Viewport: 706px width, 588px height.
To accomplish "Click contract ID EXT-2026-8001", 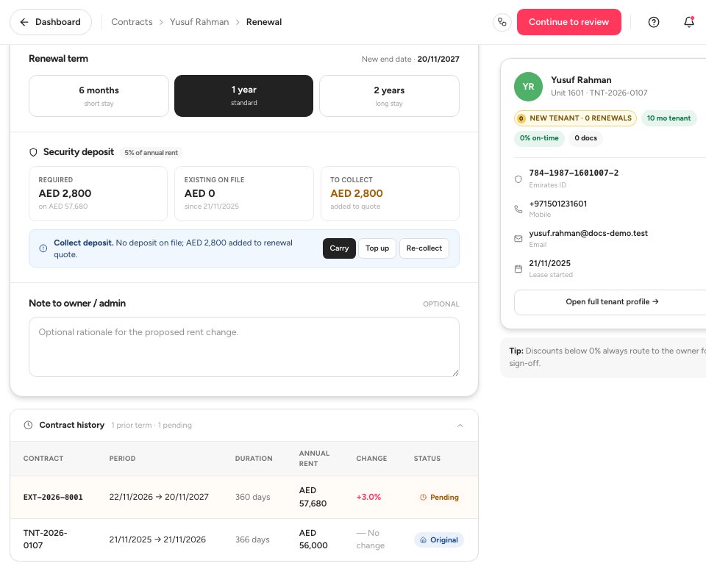I will pos(53,497).
